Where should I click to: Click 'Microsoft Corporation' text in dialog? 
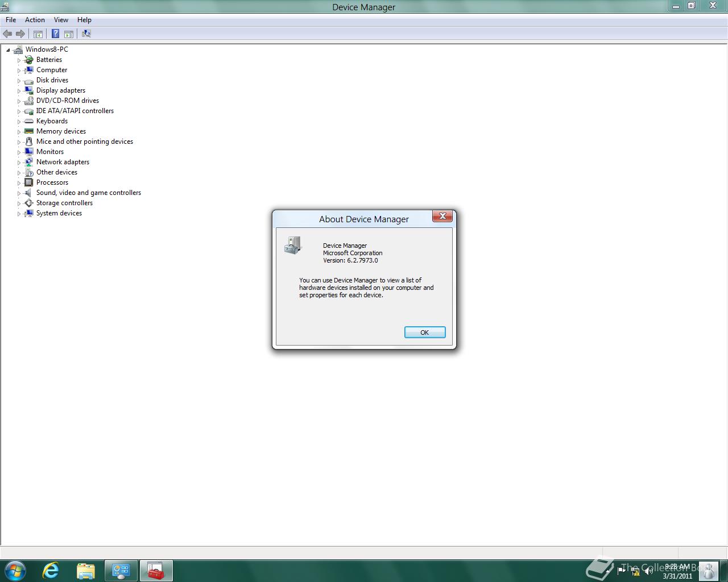click(353, 253)
